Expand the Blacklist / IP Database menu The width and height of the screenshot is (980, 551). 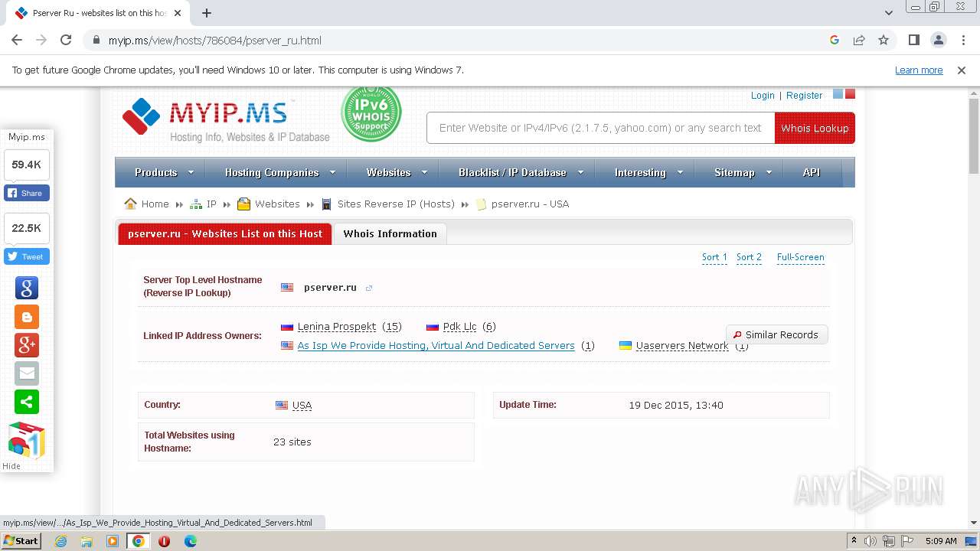[521, 172]
